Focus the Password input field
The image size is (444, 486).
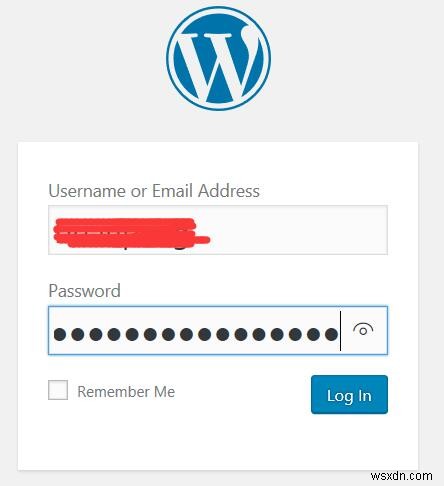pyautogui.click(x=218, y=330)
